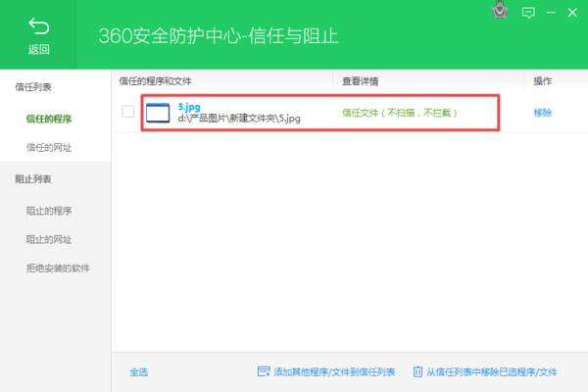Click 移除 link for 5.jpg
This screenshot has height=392, width=588.
[x=543, y=113]
